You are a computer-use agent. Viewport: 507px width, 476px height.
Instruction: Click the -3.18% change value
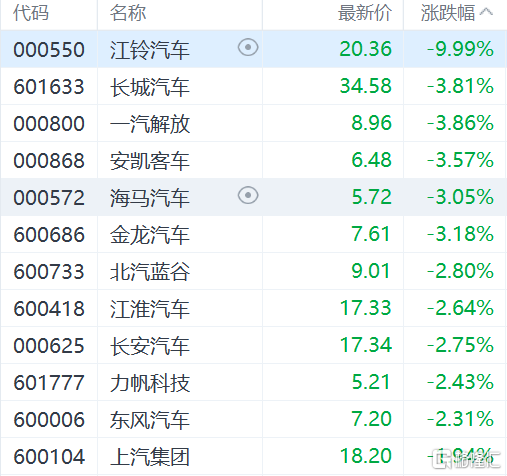[460, 234]
